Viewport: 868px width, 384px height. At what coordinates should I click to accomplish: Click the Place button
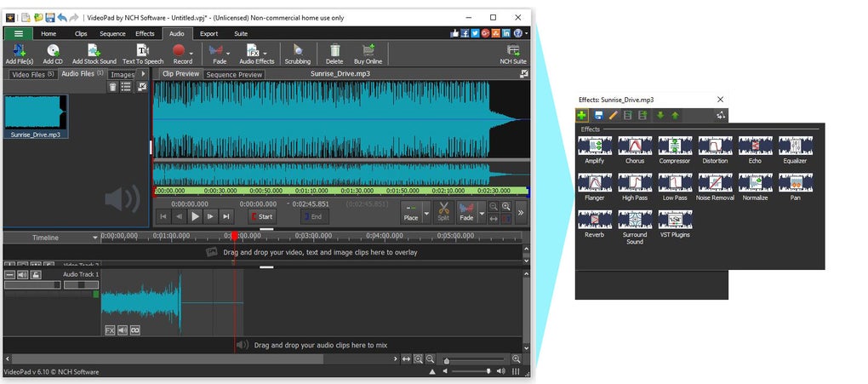[x=411, y=212]
